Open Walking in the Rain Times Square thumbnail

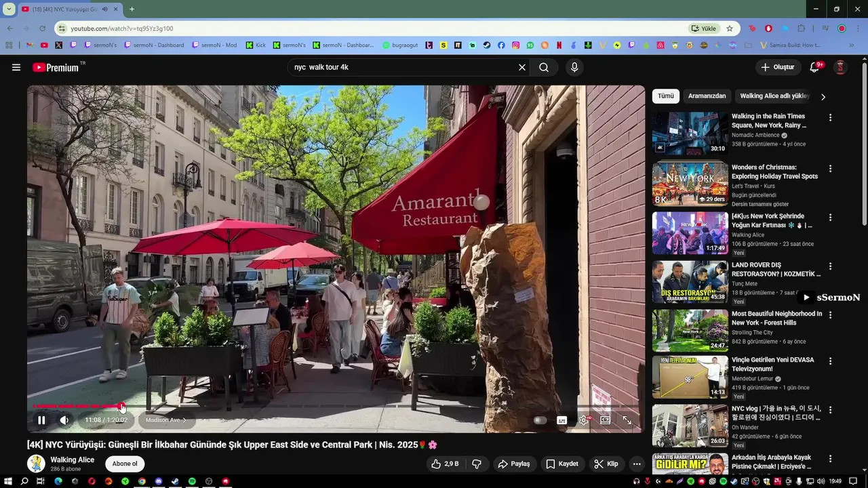[x=690, y=133]
